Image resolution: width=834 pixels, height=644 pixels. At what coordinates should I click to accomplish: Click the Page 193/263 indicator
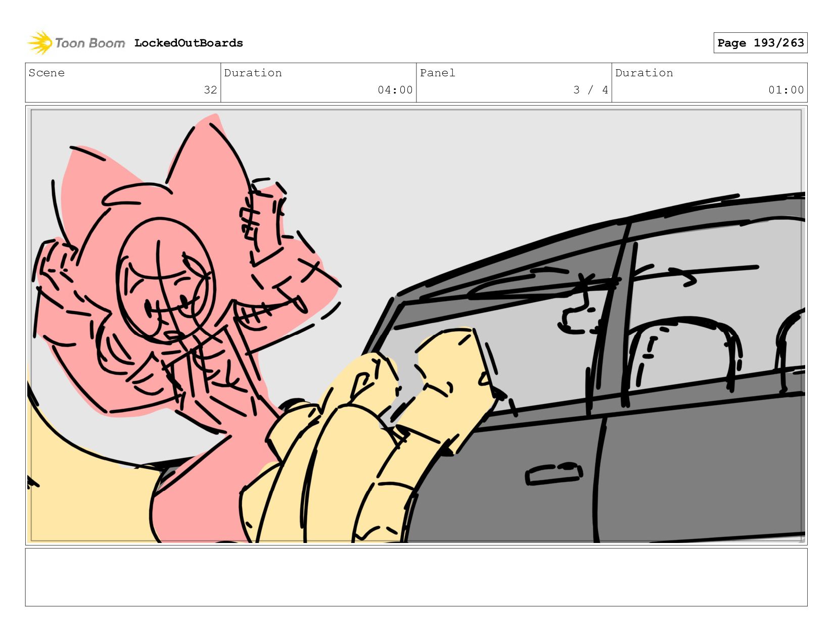(x=760, y=43)
